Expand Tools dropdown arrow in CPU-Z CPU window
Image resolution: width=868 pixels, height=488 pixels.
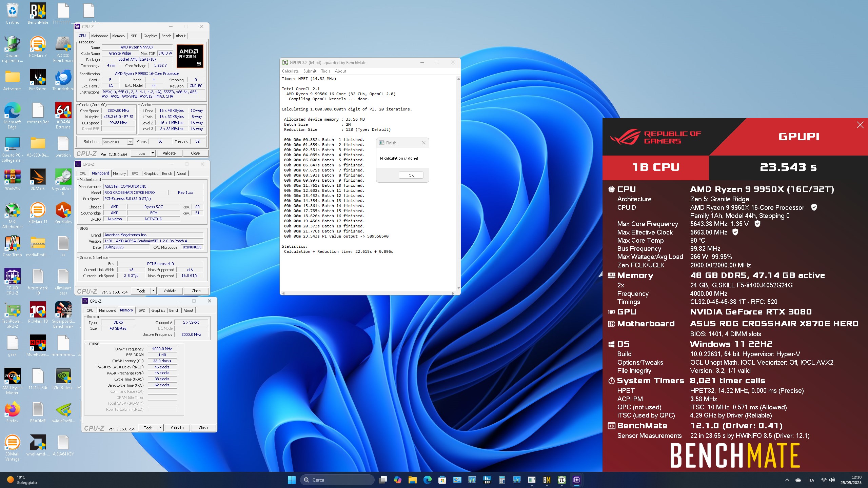tap(153, 153)
